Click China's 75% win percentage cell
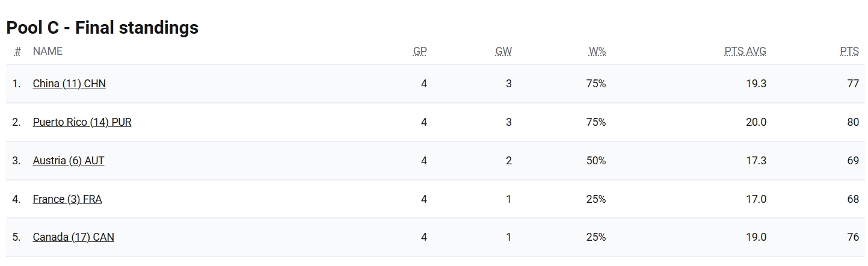This screenshot has height=266, width=868. click(x=596, y=84)
